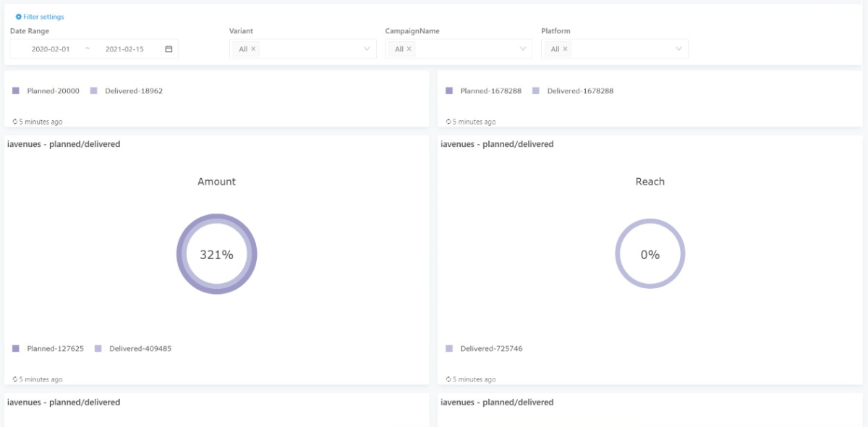Expand the Platform dropdown arrow
The image size is (868, 430).
coord(679,49)
